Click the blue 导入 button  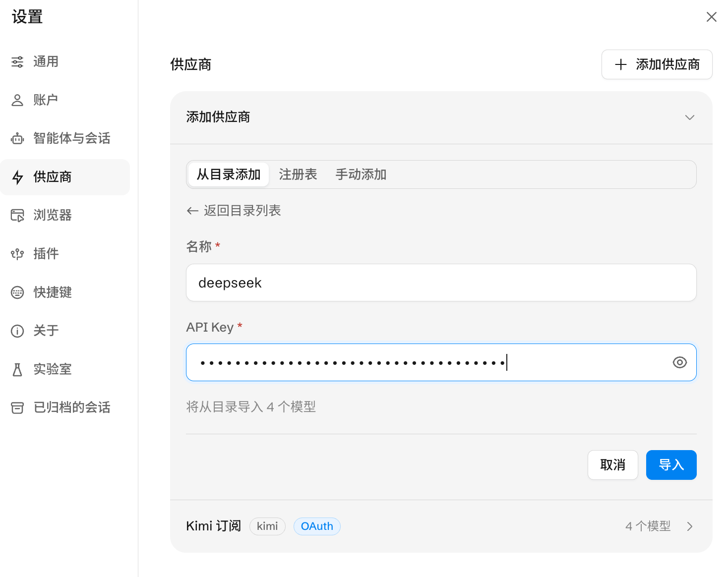tap(671, 465)
